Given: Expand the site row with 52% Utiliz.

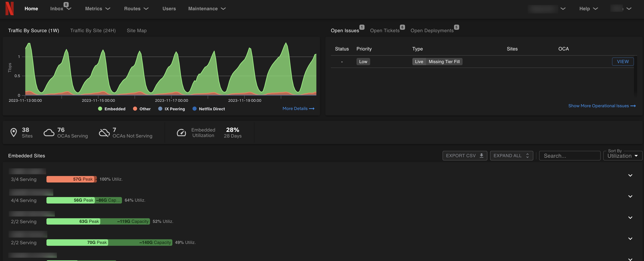Looking at the screenshot, I should coord(630,218).
